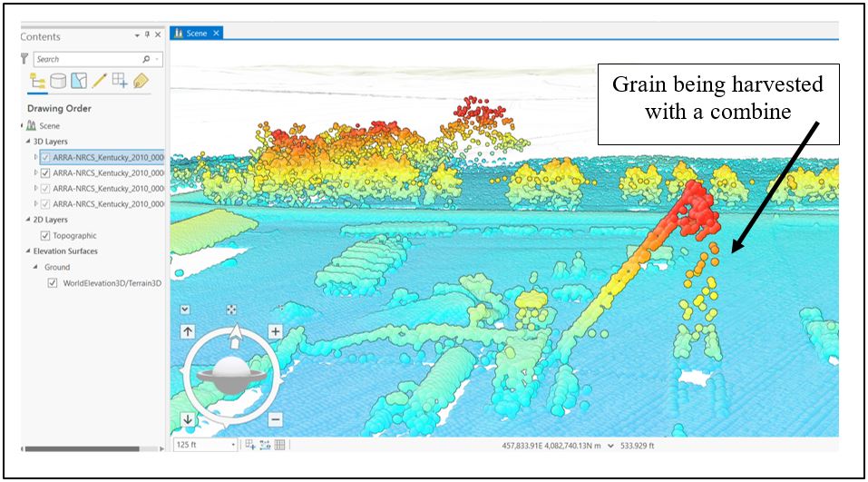Click the List By Data Source icon
Screen dimensions: 868x482
(x=58, y=82)
